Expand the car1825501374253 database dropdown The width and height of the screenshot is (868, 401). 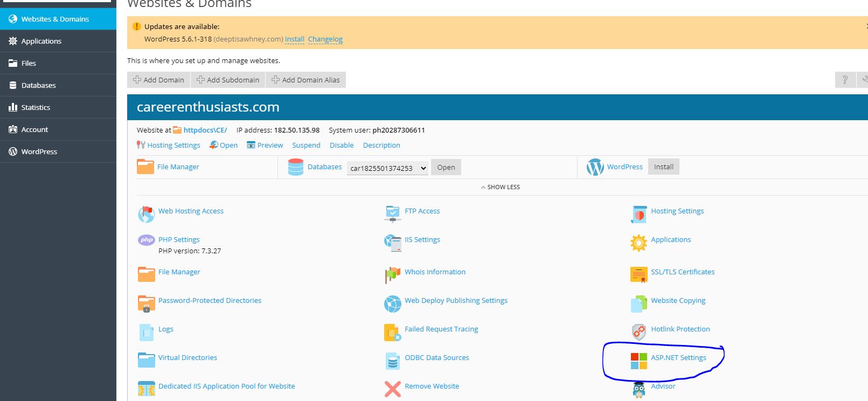click(387, 168)
